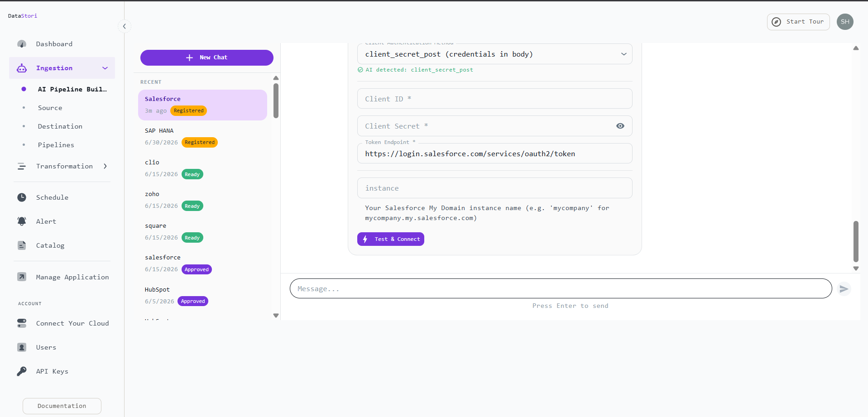Open the HubSpot chat from 6/5/2026

click(202, 296)
